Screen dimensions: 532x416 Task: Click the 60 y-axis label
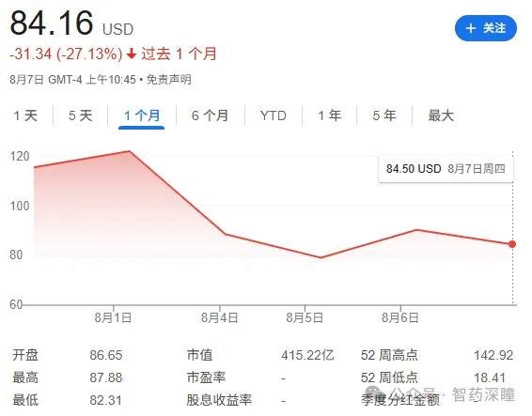tap(16, 304)
